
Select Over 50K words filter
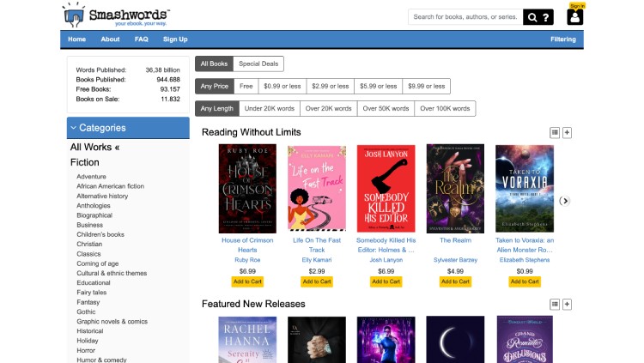pyautogui.click(x=386, y=108)
